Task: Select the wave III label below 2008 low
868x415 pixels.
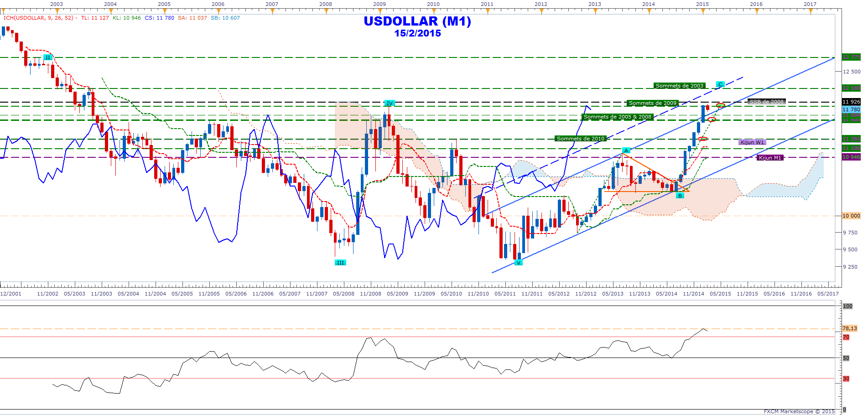Action: tap(340, 263)
